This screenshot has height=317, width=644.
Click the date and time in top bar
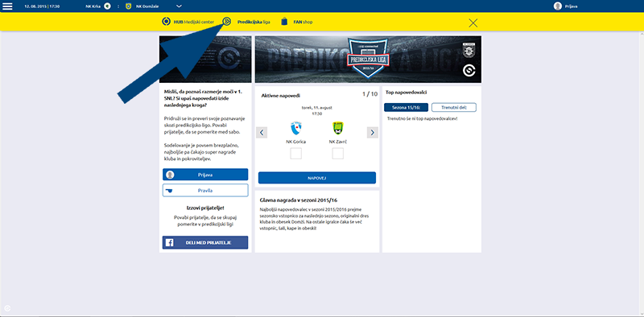(41, 6)
